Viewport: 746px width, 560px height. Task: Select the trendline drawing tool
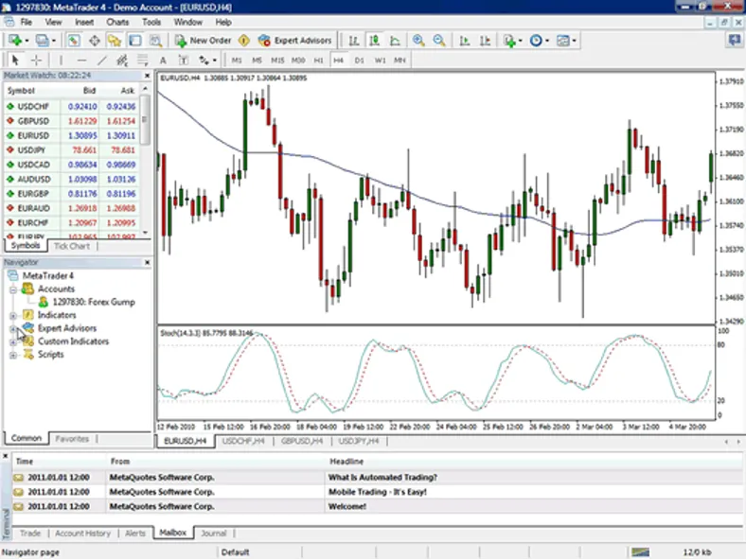tap(102, 60)
